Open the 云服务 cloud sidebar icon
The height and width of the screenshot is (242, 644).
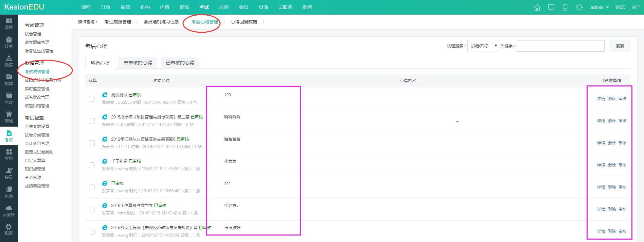(9, 211)
